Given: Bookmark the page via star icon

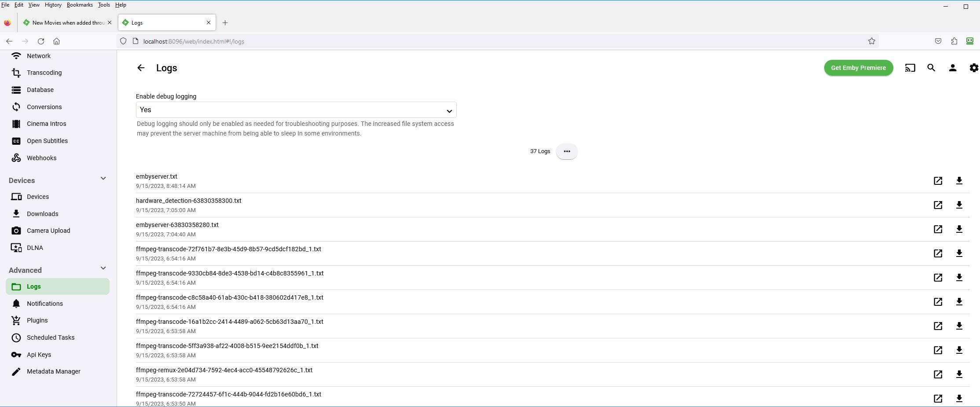Looking at the screenshot, I should 871,41.
